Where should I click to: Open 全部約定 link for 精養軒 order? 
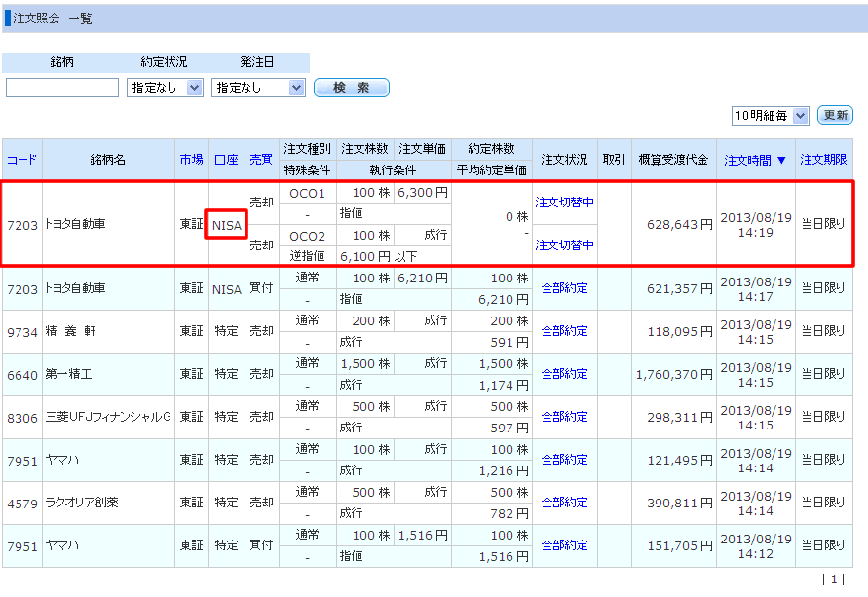[x=565, y=331]
